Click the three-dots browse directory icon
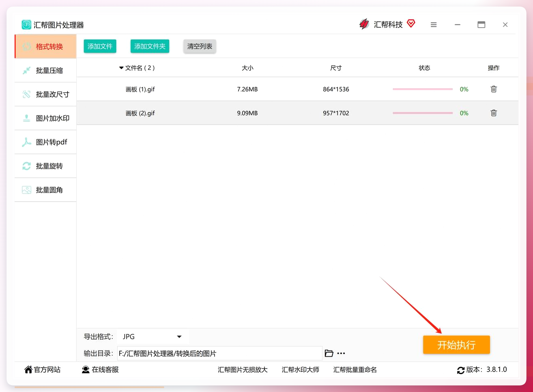The image size is (533, 392). pyautogui.click(x=341, y=353)
